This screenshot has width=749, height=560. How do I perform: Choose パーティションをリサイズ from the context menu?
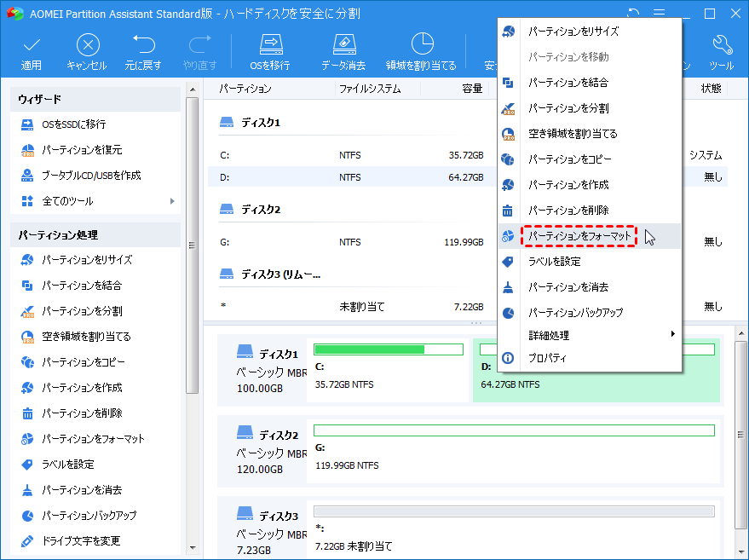click(x=590, y=32)
